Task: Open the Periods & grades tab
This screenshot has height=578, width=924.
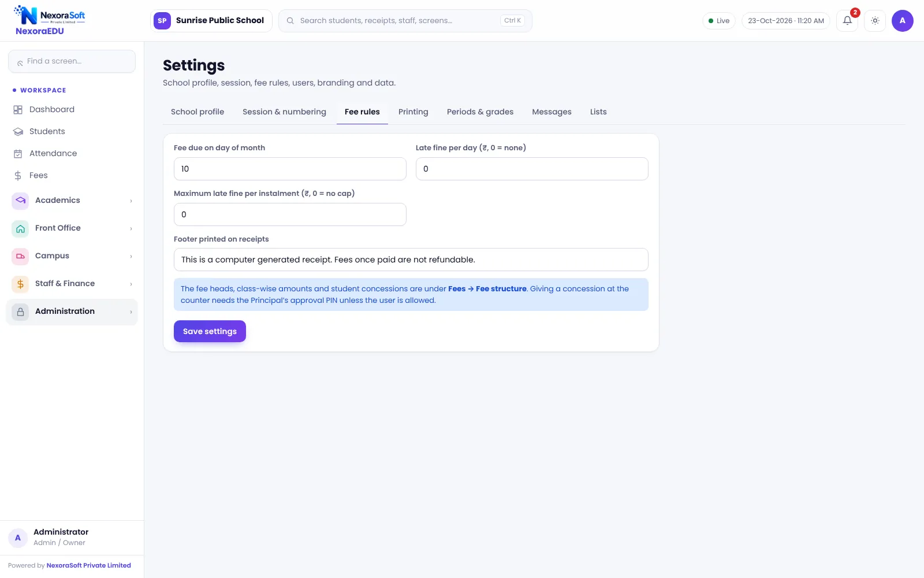Action: 480,112
